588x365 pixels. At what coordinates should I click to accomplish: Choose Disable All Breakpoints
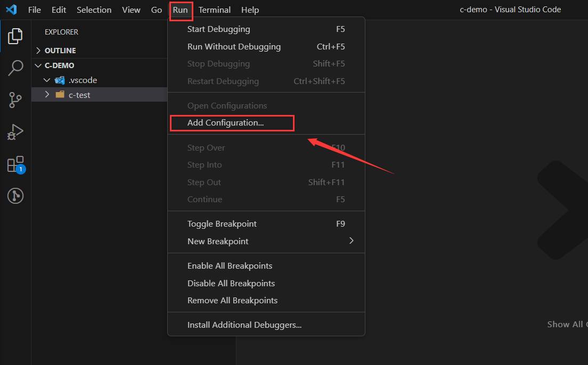click(266, 283)
